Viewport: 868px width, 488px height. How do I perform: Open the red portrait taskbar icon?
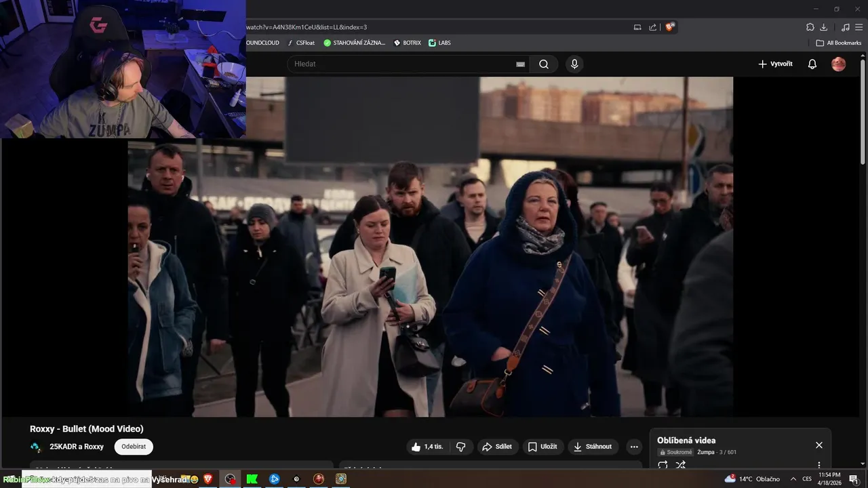[319, 479]
